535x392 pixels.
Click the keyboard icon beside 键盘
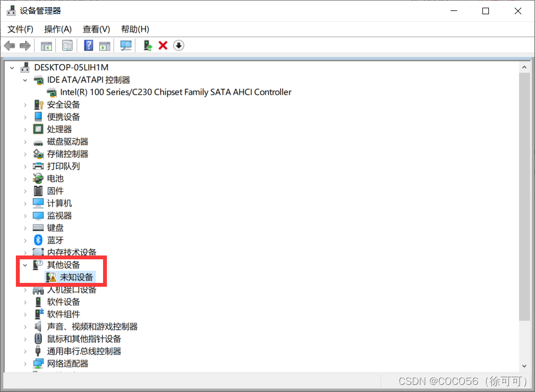38,228
